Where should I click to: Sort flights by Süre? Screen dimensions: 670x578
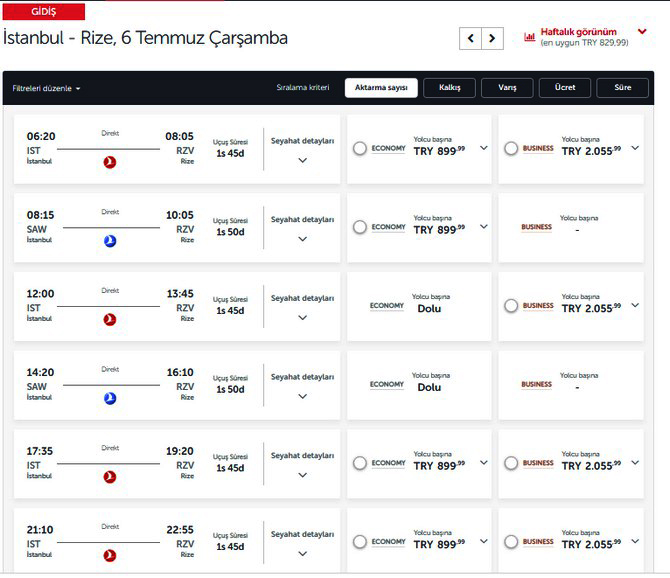[x=622, y=88]
